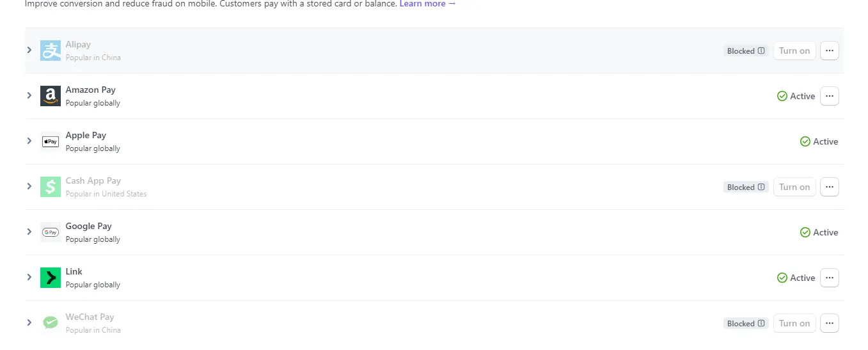
Task: Click the Active status text for Link
Action: coord(802,278)
